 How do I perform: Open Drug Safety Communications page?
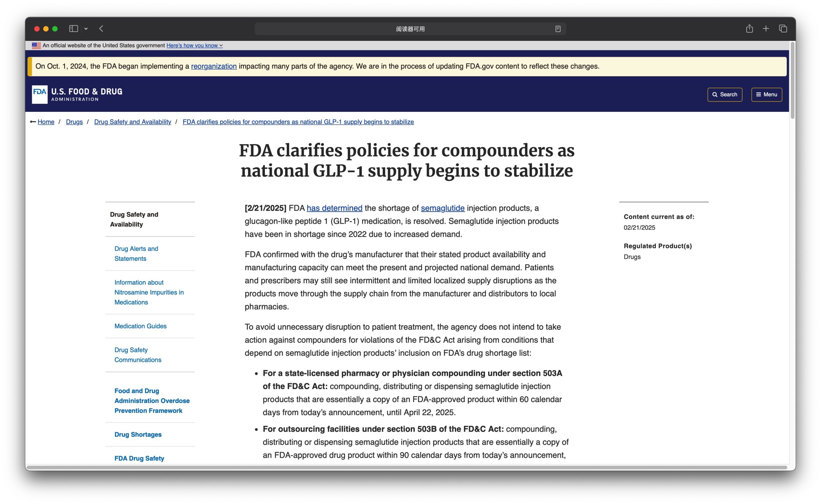point(137,355)
